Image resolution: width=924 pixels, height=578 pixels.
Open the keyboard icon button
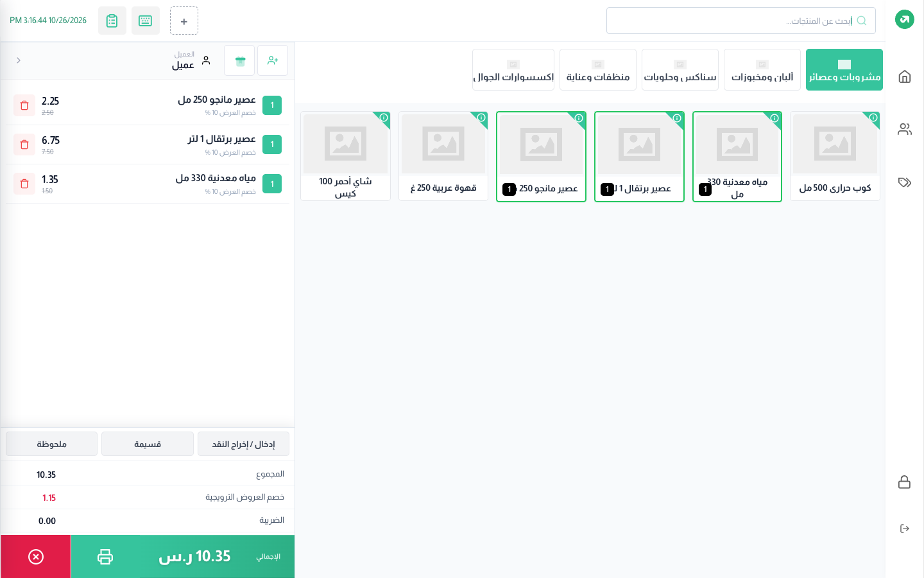point(146,21)
